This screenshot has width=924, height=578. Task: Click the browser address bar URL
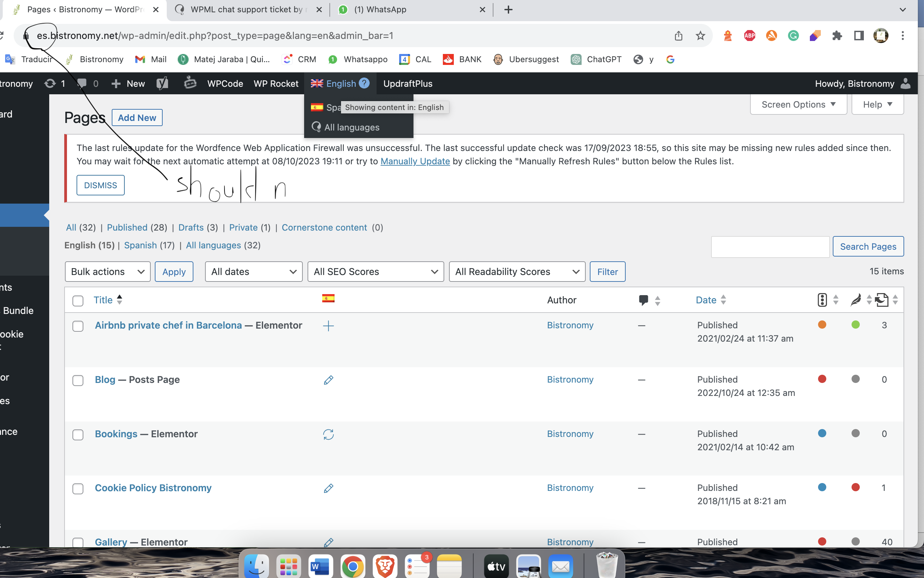click(x=215, y=36)
